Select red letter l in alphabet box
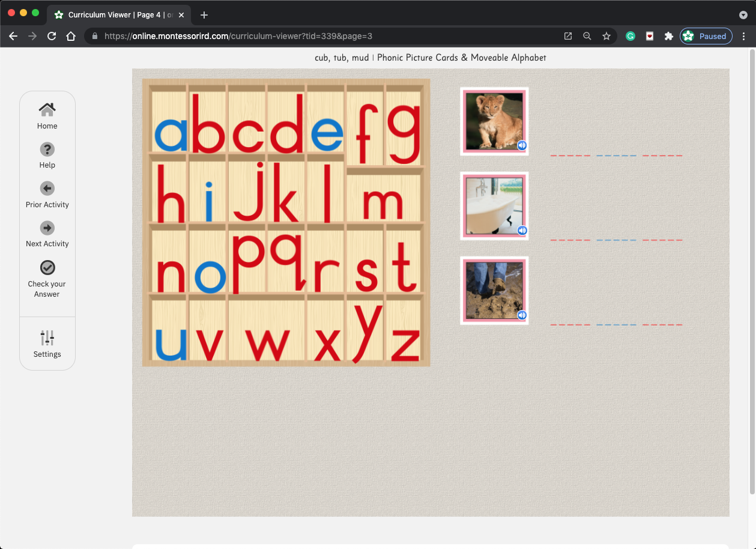The height and width of the screenshot is (549, 756). click(327, 192)
